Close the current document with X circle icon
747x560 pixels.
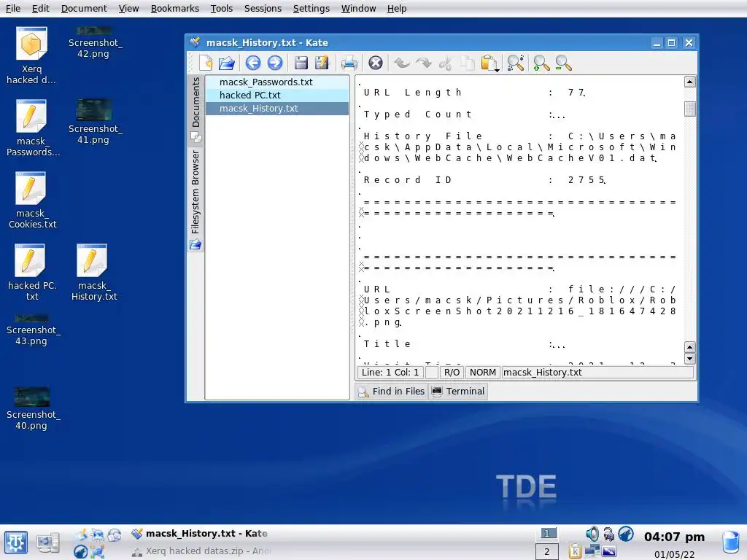click(376, 63)
